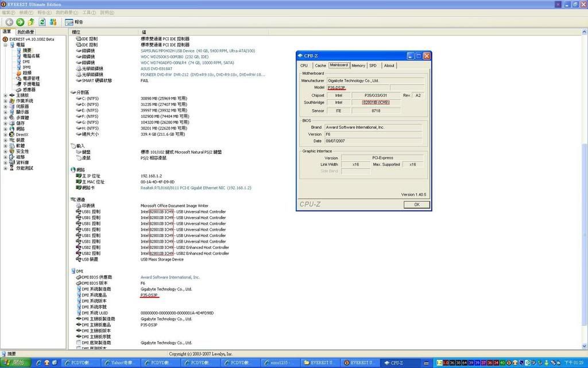This screenshot has width=588, height=368.
Task: Collapse the 電腦 computer tree branch
Action: pyautogui.click(x=5, y=45)
